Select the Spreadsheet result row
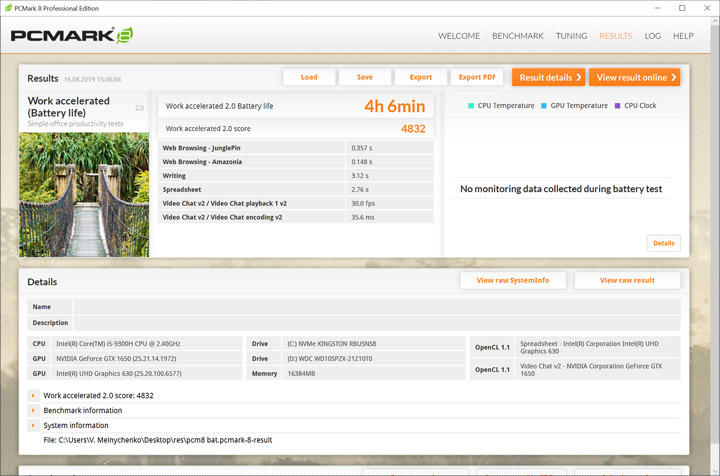 click(296, 190)
